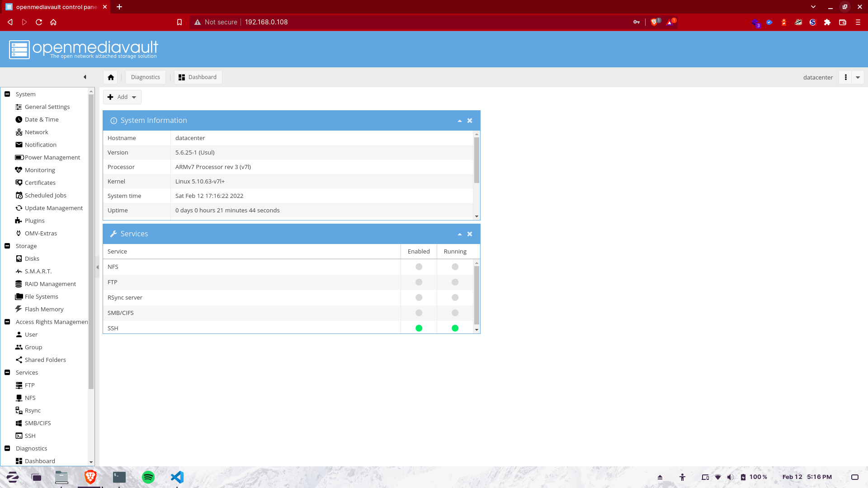Click SMB/CIFS enabled status indicator
The image size is (868, 488).
(419, 313)
